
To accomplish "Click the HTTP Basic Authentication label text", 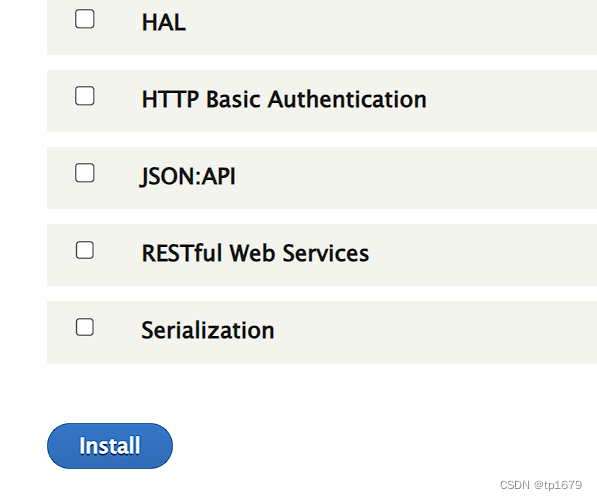I will (284, 99).
